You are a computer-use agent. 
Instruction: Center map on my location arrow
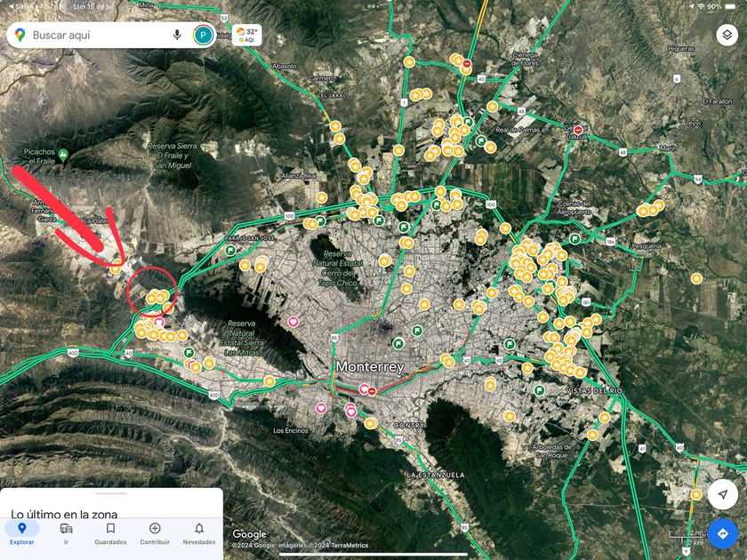click(723, 494)
